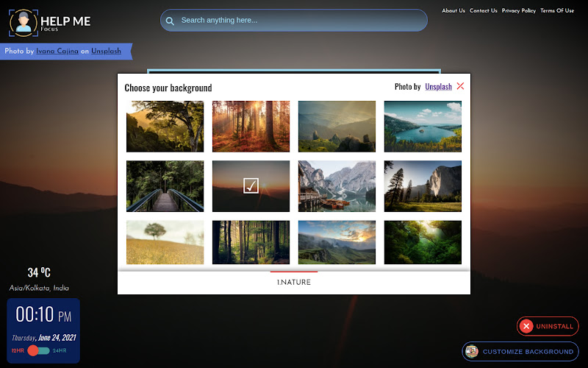Screen dimensions: 588x368
Task: Close the background chooser with red X
Action: pos(461,86)
